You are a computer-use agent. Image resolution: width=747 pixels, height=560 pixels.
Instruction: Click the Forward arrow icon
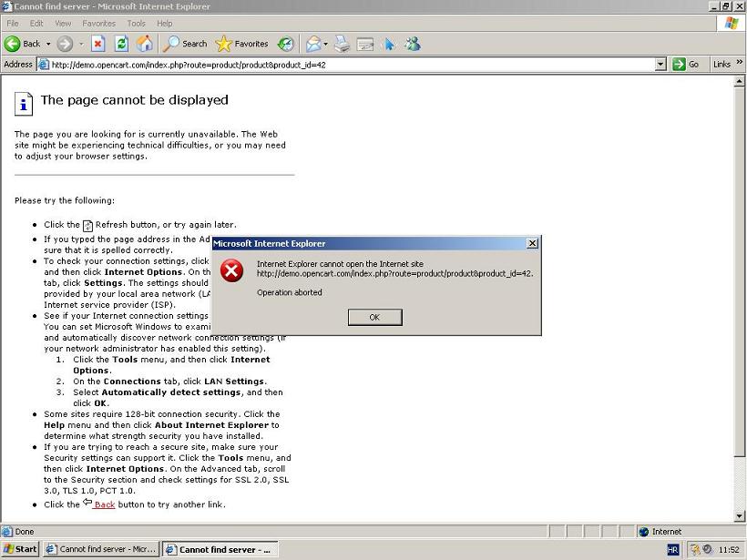pyautogui.click(x=65, y=44)
